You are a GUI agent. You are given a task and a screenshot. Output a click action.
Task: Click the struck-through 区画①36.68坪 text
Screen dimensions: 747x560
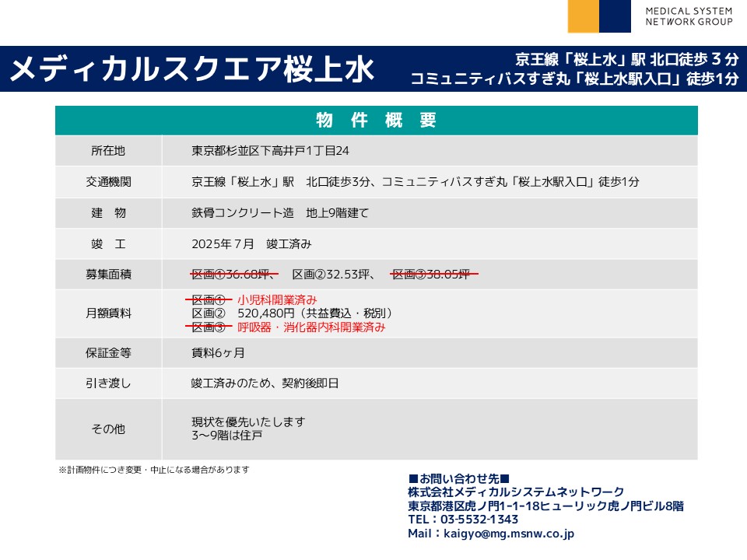tap(234, 274)
